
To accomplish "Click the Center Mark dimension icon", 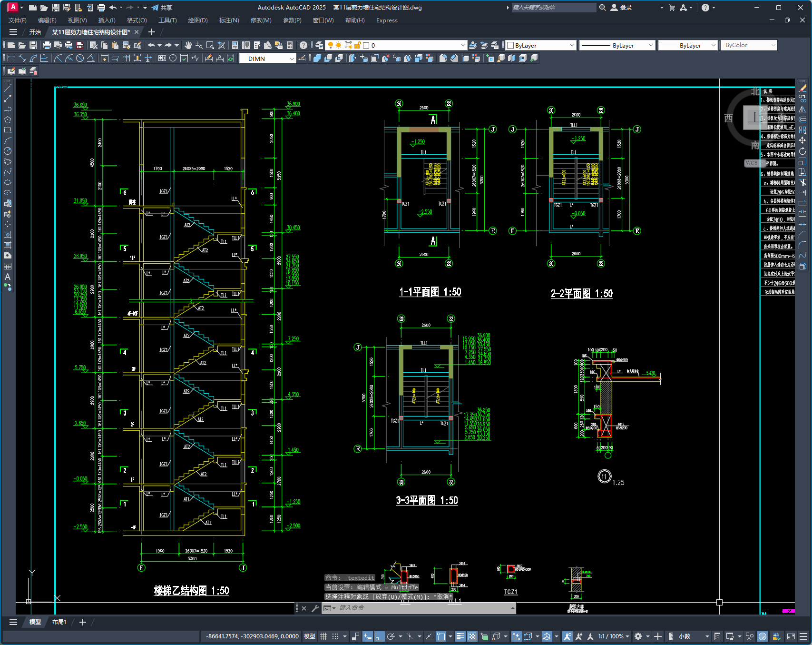I will (173, 58).
